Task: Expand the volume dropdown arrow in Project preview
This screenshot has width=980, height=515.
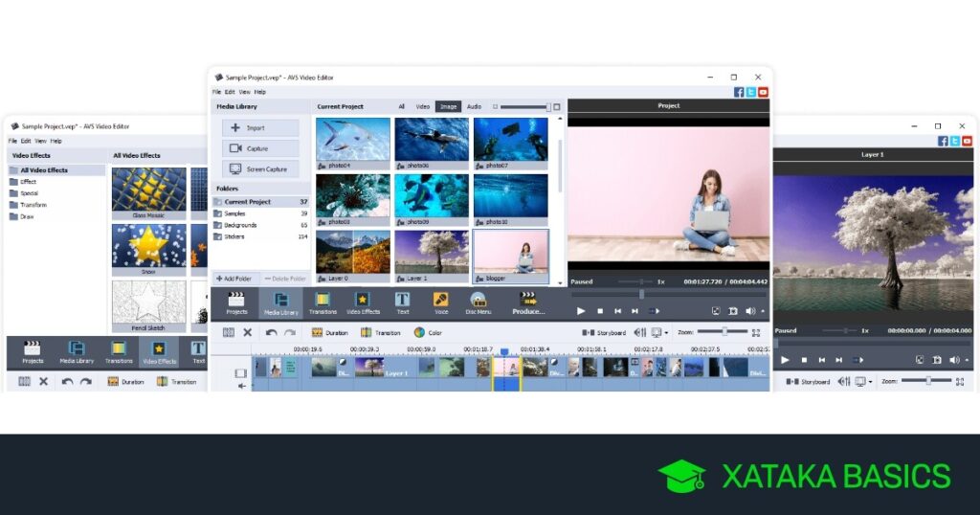Action: [x=763, y=311]
